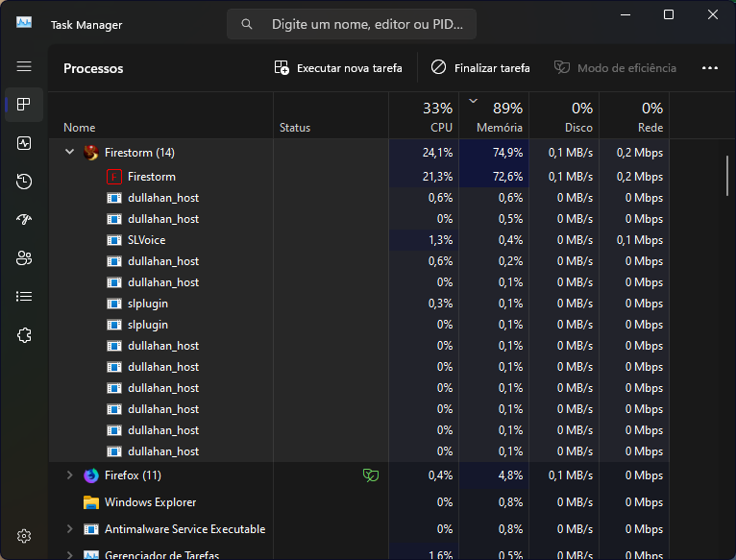Open the Users page sidebar icon

pos(24,258)
